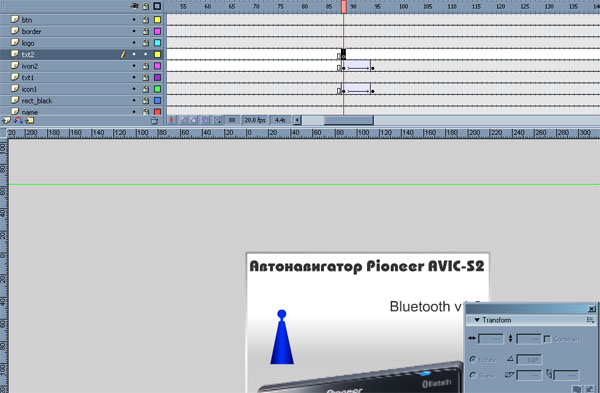Screen dimensions: 600x393
Task: Click the Reset transform button
Action: pos(590,390)
